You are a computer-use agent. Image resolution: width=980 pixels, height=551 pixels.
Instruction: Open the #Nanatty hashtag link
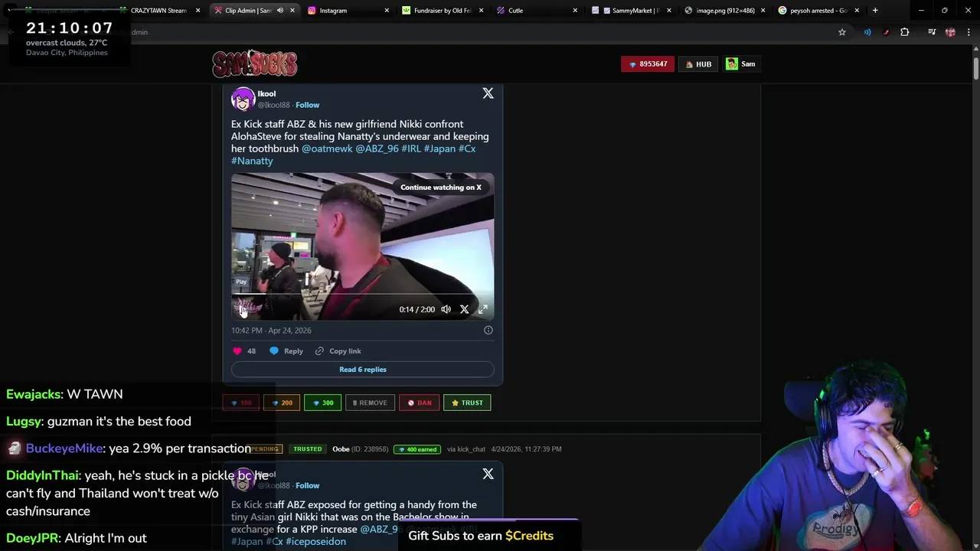(252, 161)
